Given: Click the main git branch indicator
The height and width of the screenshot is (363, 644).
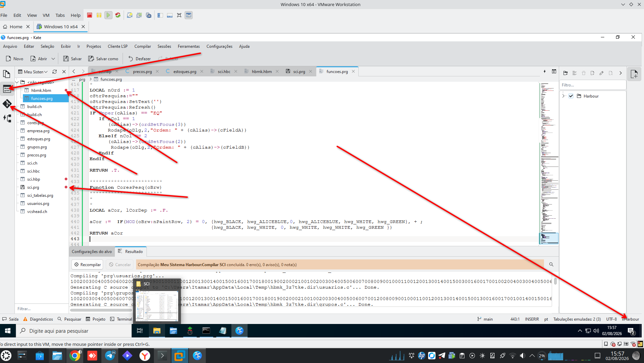Looking at the screenshot, I should 485,319.
